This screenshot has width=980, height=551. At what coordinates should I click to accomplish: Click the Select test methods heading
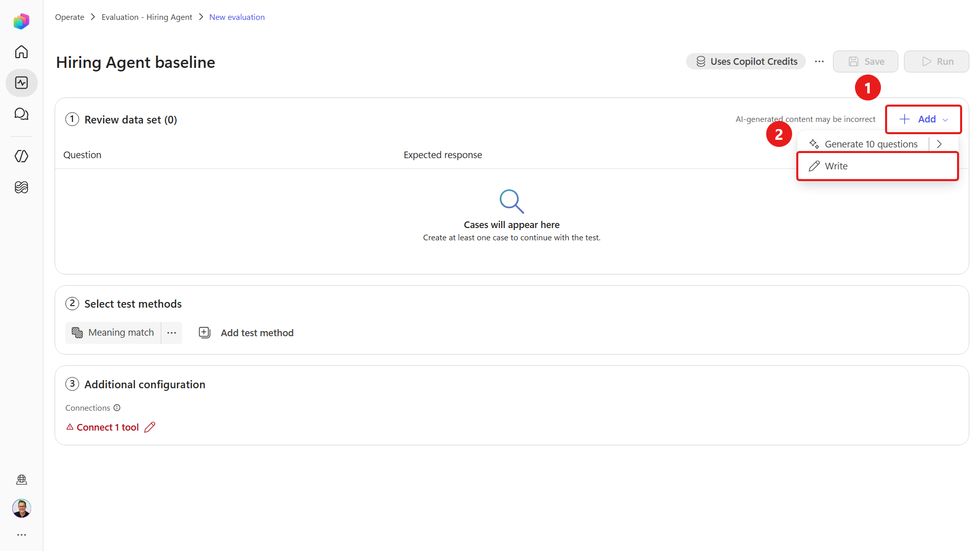tap(133, 304)
